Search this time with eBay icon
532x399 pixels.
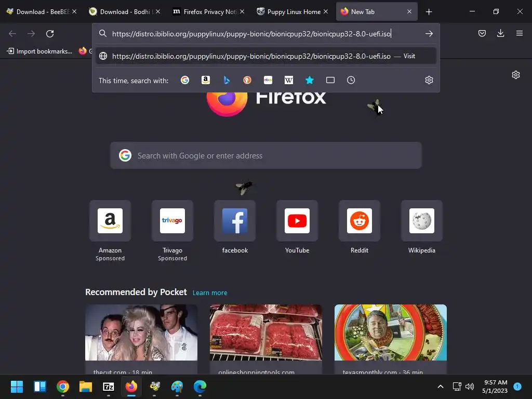point(268,80)
